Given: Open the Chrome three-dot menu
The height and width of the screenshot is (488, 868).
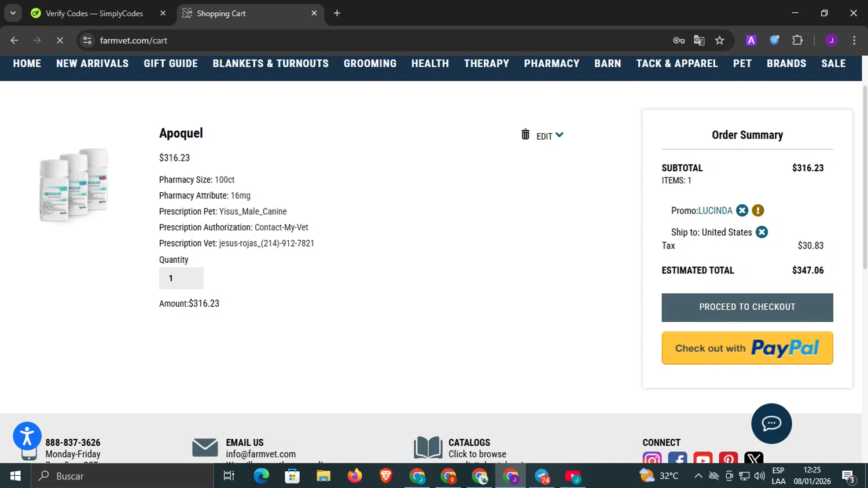Looking at the screenshot, I should 854,41.
